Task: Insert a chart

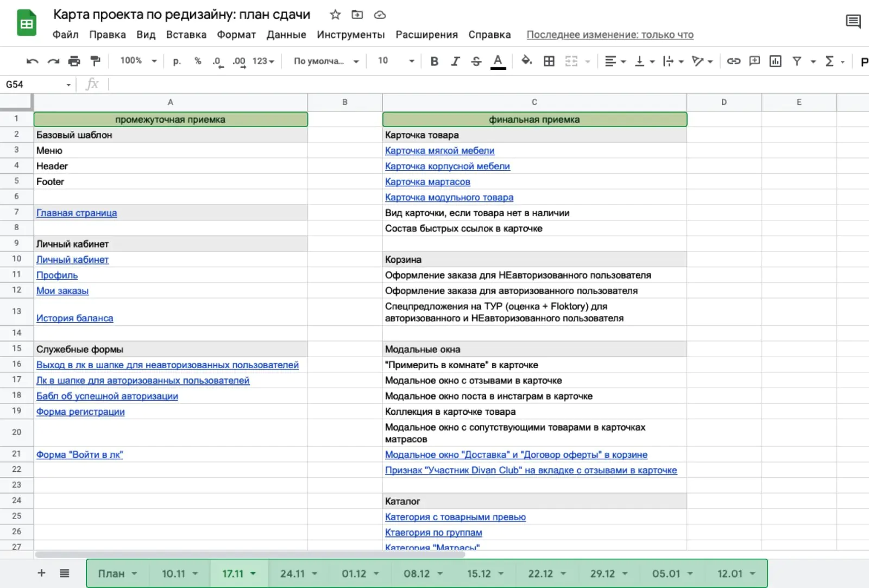Action: (775, 61)
